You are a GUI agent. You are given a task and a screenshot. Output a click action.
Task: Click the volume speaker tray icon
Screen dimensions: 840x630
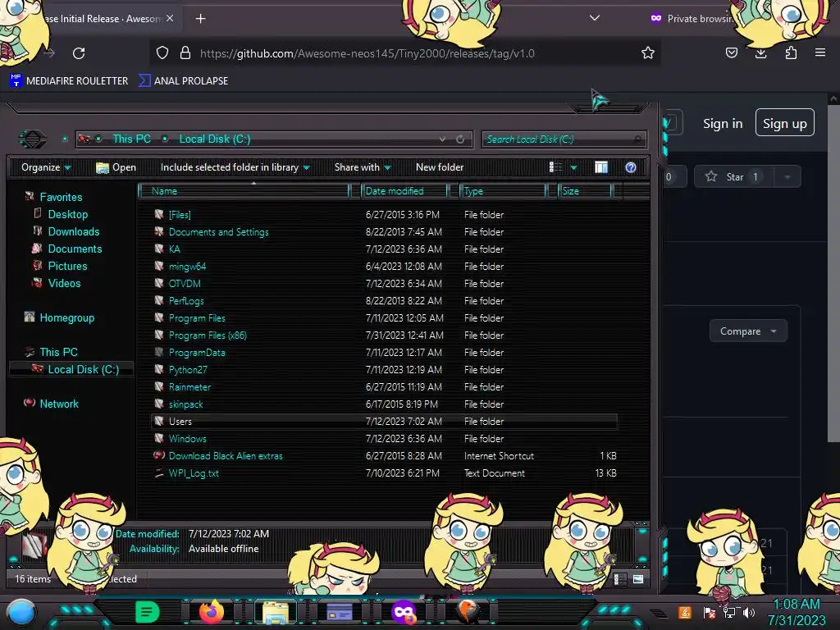click(749, 612)
